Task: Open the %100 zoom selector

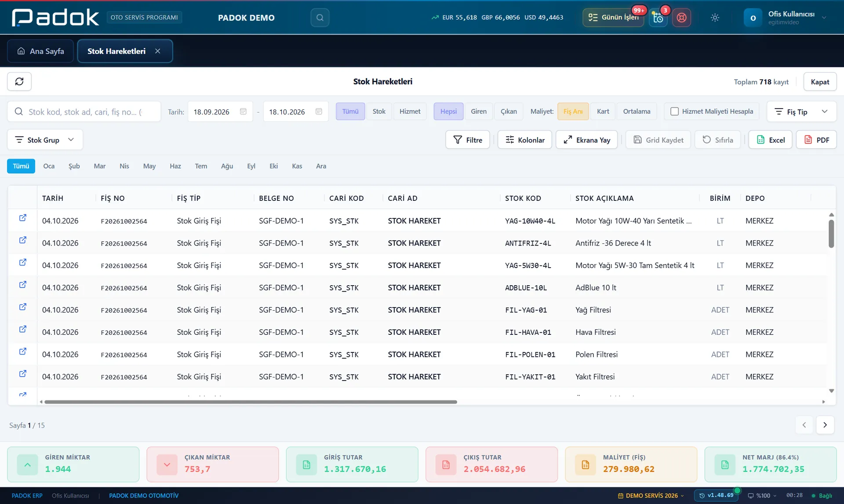Action: (x=762, y=496)
